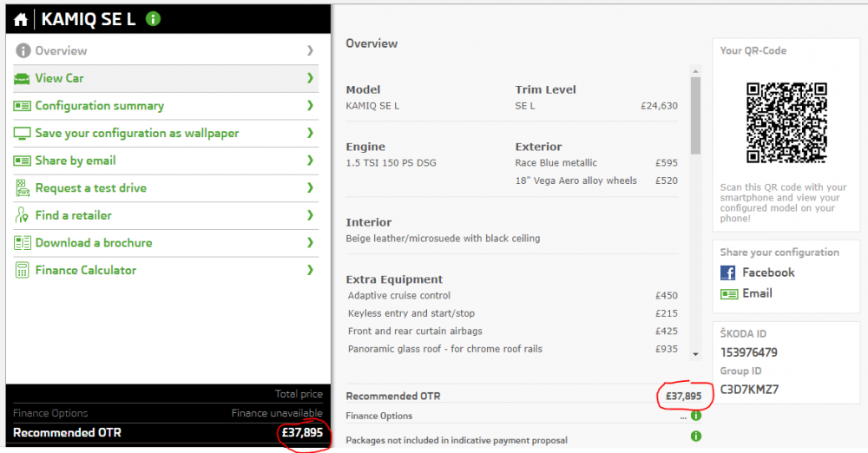Expand Overview chevron arrow

(x=310, y=50)
